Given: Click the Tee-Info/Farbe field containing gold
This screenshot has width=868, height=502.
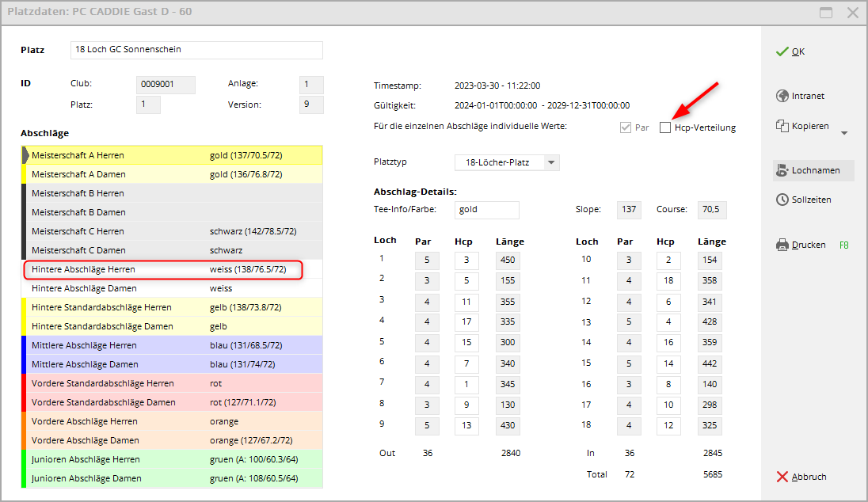Looking at the screenshot, I should [487, 210].
